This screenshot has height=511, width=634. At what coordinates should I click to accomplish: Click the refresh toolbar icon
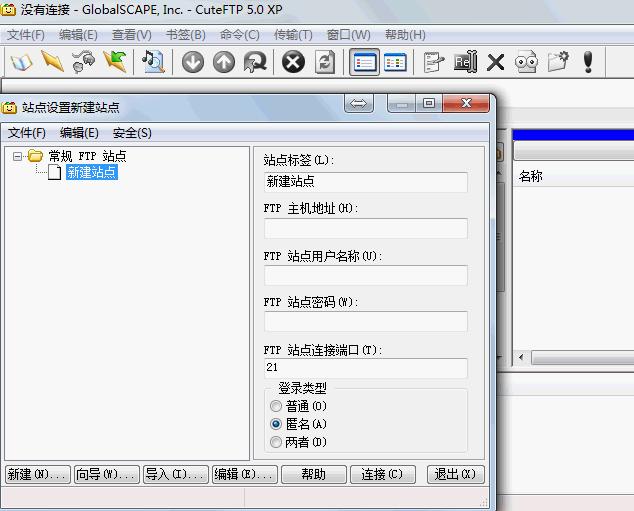coord(325,62)
